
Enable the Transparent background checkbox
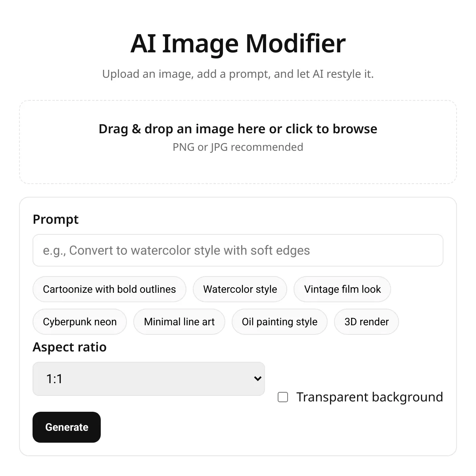283,397
